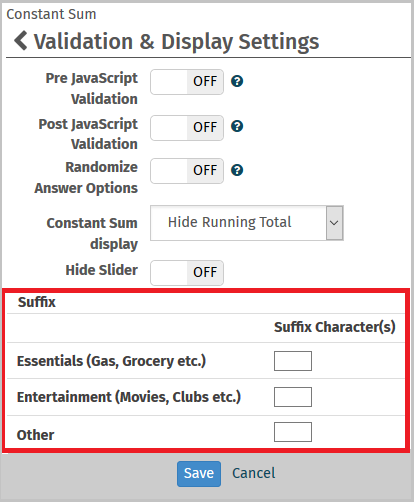Enable Post JavaScript Validation switch
The width and height of the screenshot is (414, 502).
click(187, 128)
